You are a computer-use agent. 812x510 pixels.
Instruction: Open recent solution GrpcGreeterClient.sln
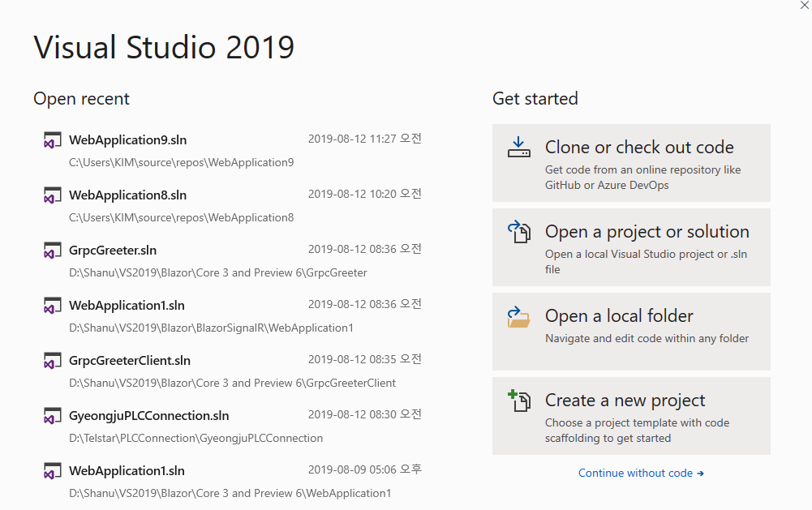(x=130, y=360)
